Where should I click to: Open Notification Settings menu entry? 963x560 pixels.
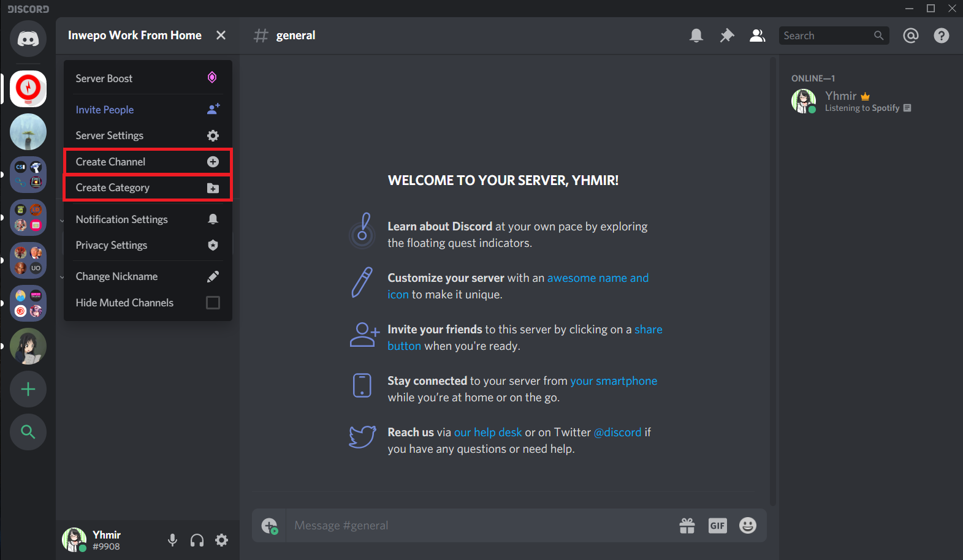point(148,219)
